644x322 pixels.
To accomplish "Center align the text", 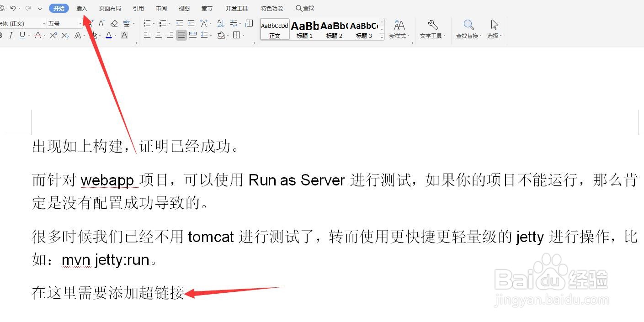I will [x=159, y=35].
